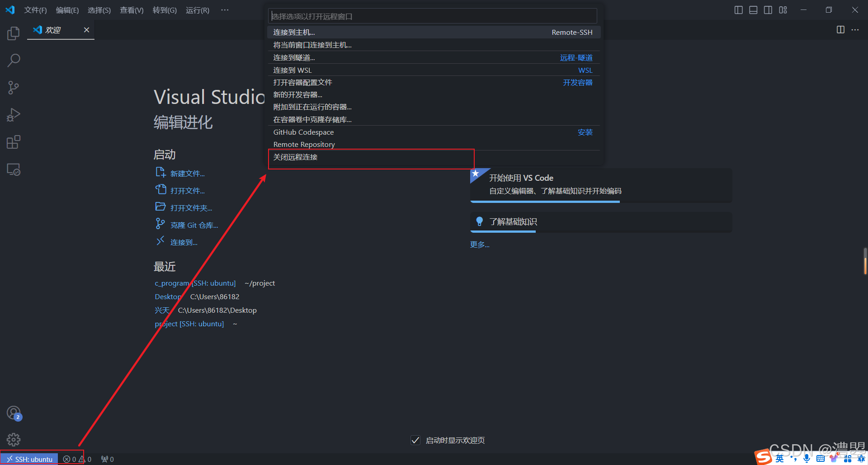The width and height of the screenshot is (868, 465).
Task: Toggle secondary side bar layout icon
Action: pyautogui.click(x=768, y=10)
